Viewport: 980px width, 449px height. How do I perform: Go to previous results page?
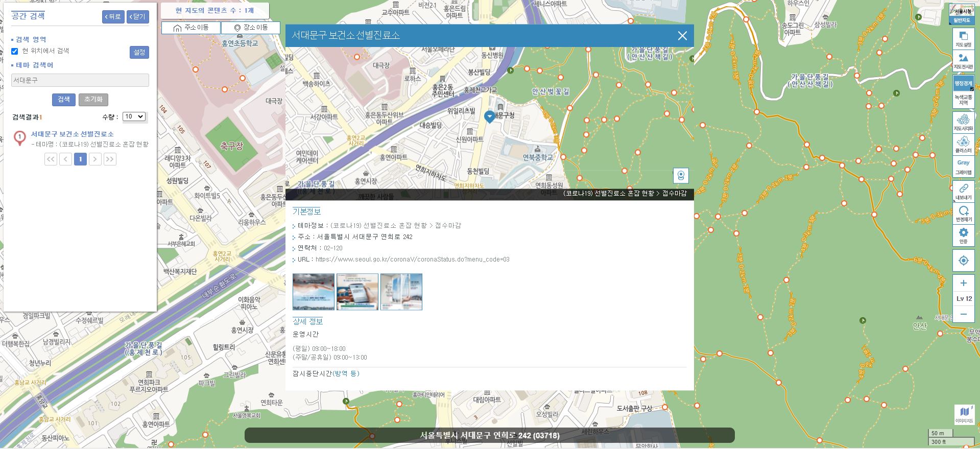[x=65, y=159]
